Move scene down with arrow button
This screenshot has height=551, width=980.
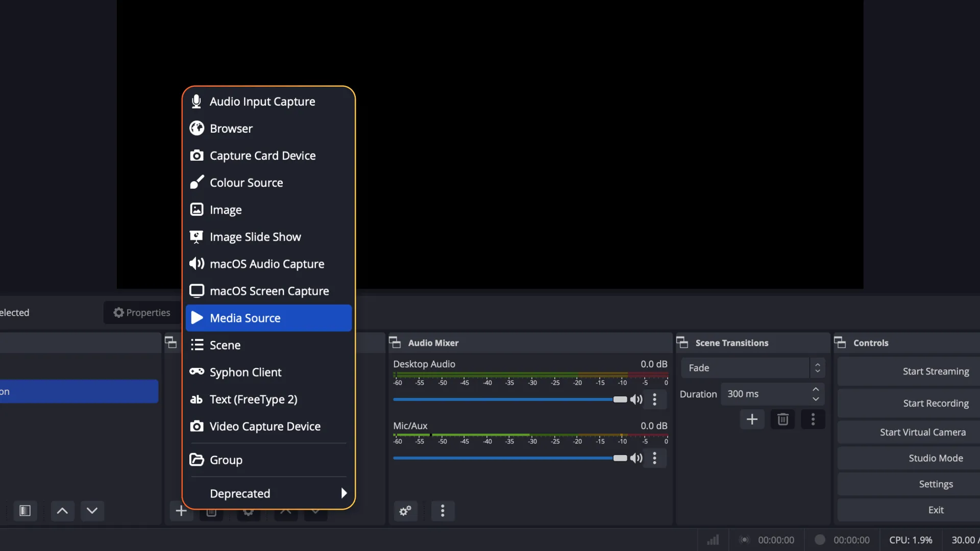point(92,511)
